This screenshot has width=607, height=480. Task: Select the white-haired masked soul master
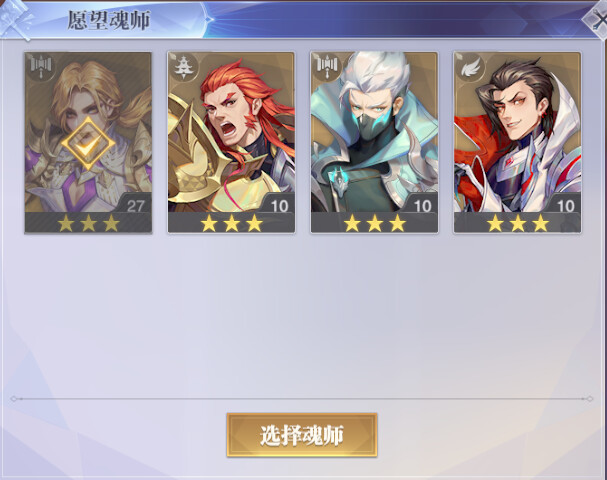tap(374, 143)
